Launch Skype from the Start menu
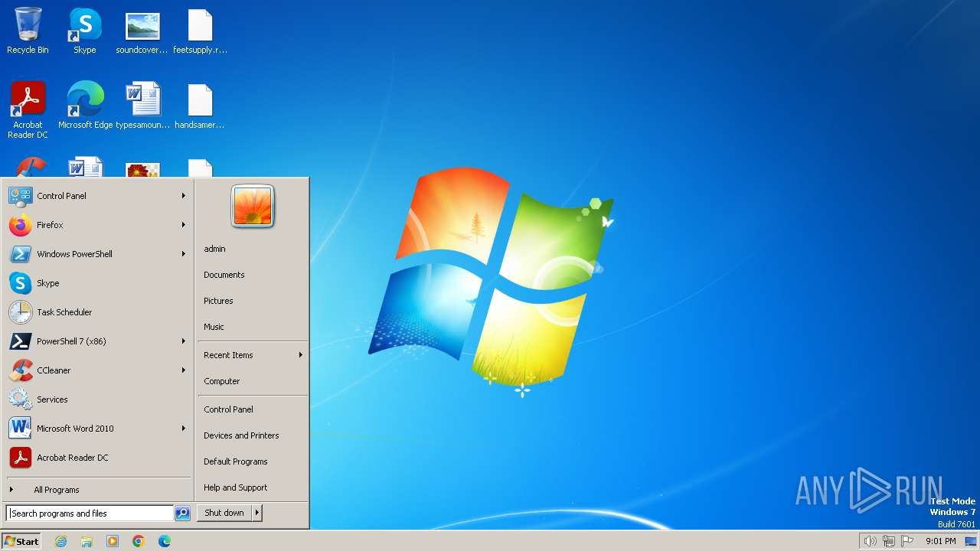 [x=98, y=283]
